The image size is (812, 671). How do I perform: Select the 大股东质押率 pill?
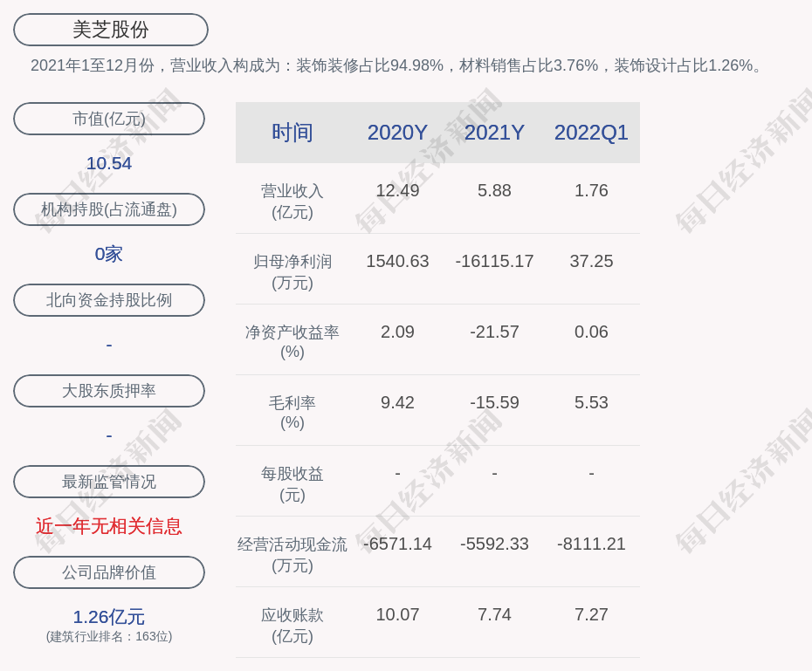[x=109, y=391]
